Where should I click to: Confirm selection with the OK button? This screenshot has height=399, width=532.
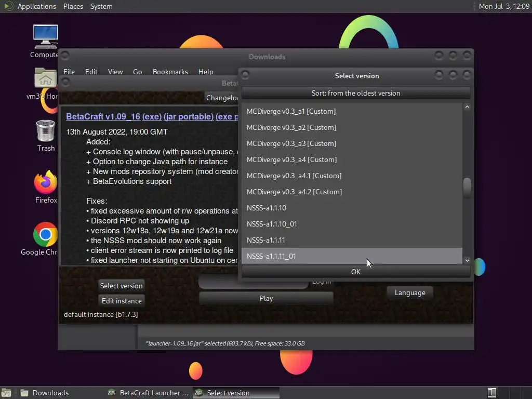pyautogui.click(x=356, y=272)
